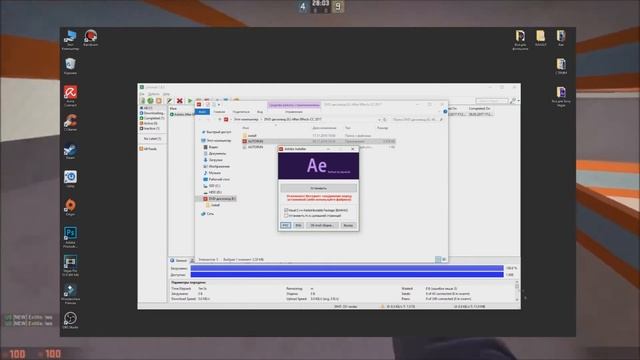Select the Adobe After Effects torrent row
Screen dimensions: 640x360
(182, 114)
